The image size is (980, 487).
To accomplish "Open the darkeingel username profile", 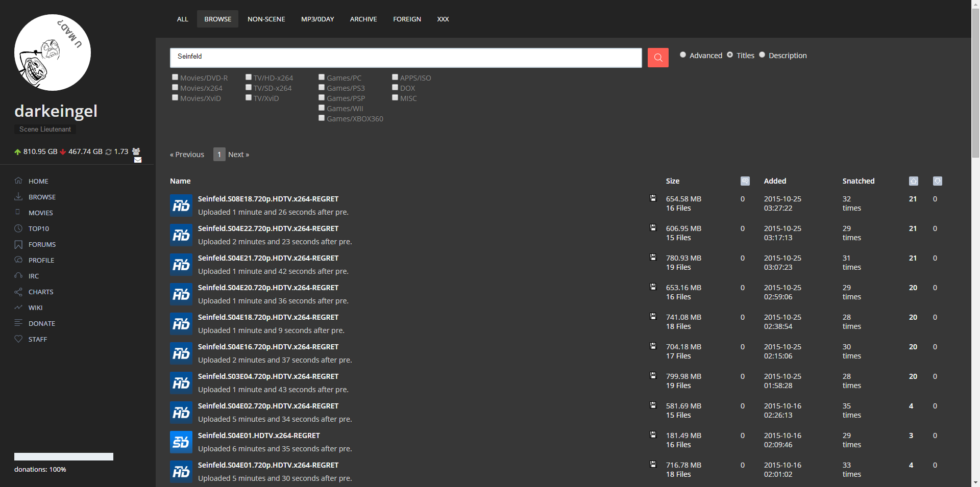I will pos(56,111).
